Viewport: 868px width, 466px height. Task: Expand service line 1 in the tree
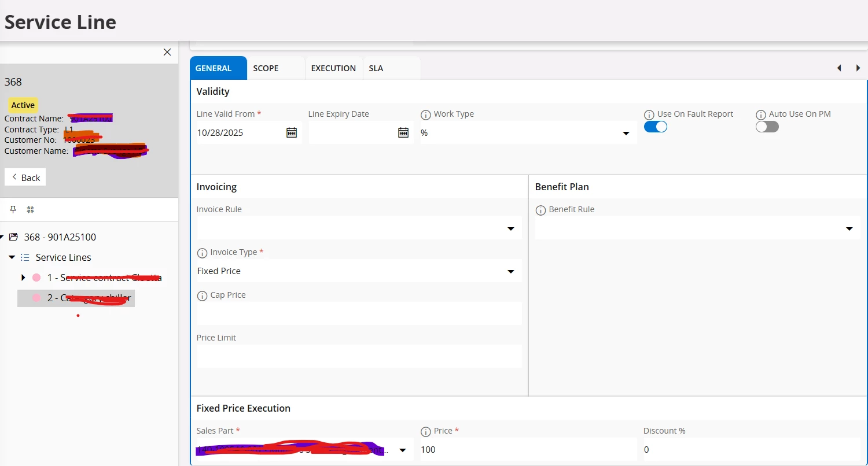(x=23, y=278)
